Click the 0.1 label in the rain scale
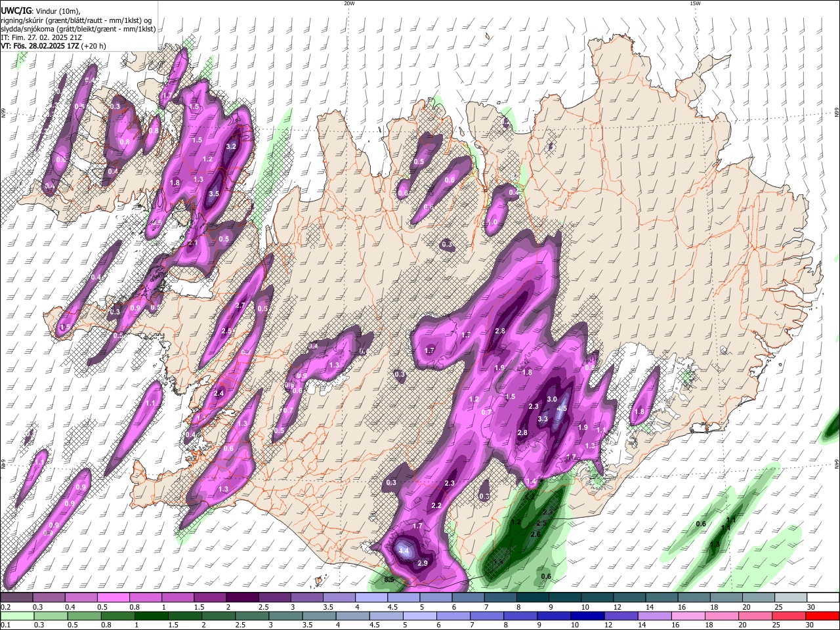 pos(5,625)
